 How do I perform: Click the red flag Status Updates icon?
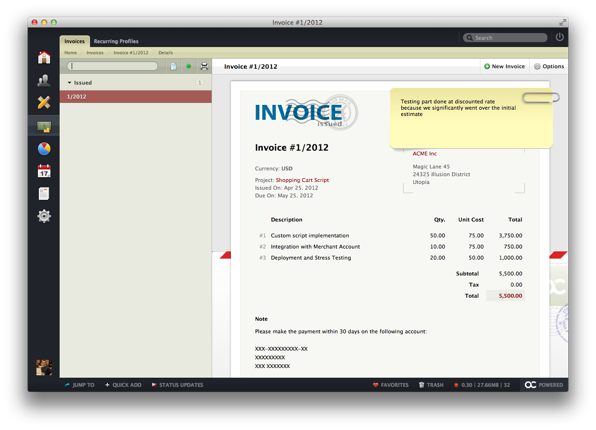click(x=154, y=385)
